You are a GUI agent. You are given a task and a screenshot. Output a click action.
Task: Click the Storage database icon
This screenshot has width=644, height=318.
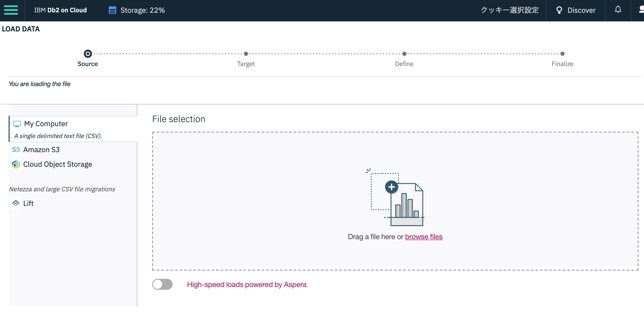pyautogui.click(x=112, y=10)
